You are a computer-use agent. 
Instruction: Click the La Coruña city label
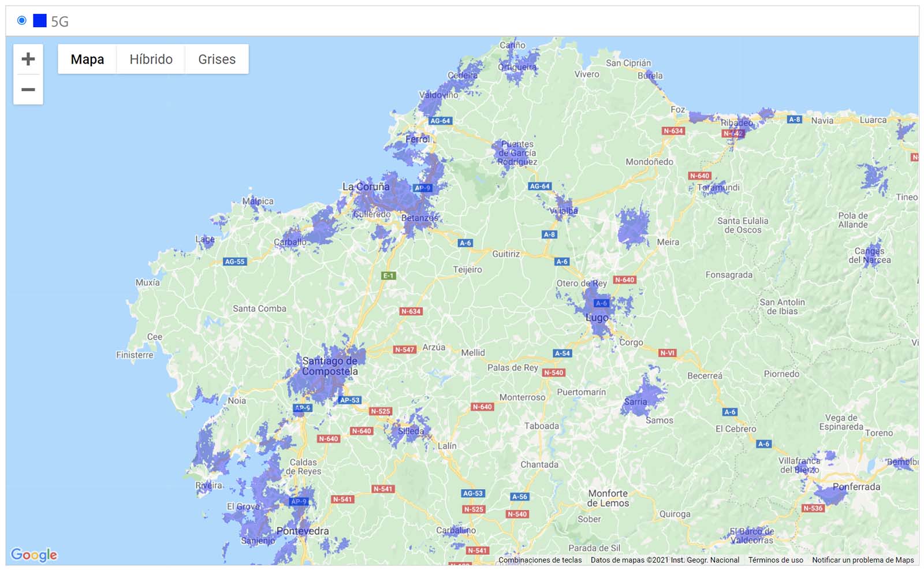[x=366, y=187]
